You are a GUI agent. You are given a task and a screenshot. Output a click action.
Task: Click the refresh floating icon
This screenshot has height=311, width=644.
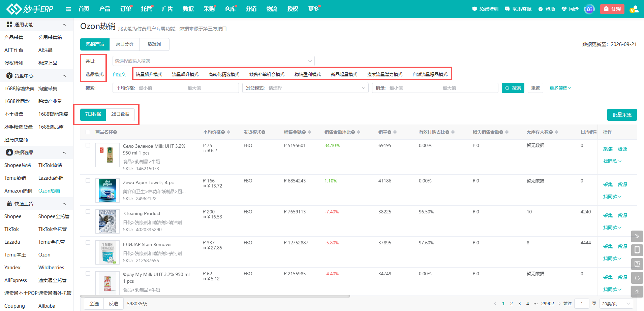click(x=637, y=278)
